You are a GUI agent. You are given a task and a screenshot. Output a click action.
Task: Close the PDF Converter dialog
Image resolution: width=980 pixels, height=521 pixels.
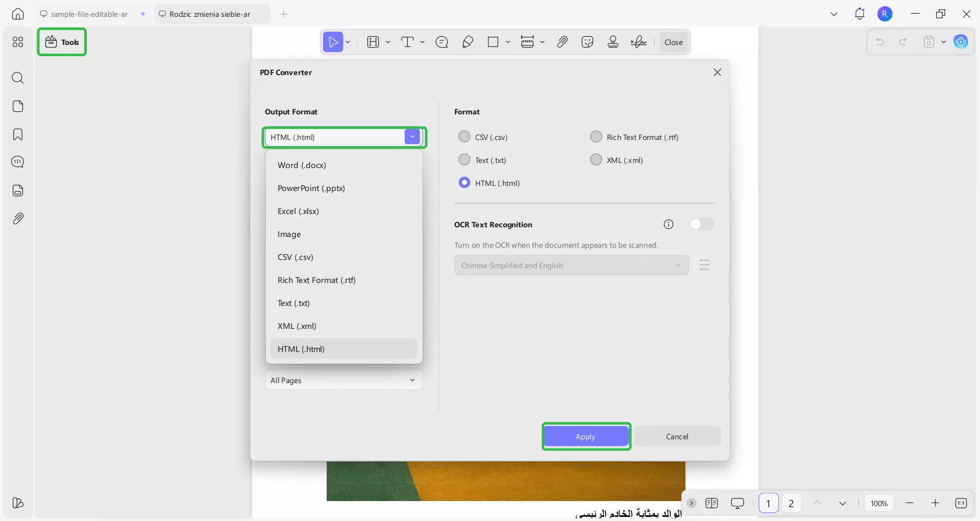click(x=717, y=72)
